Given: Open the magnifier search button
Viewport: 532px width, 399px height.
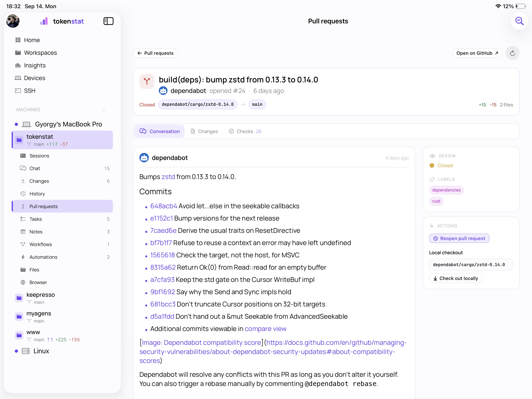Looking at the screenshot, I should point(519,21).
